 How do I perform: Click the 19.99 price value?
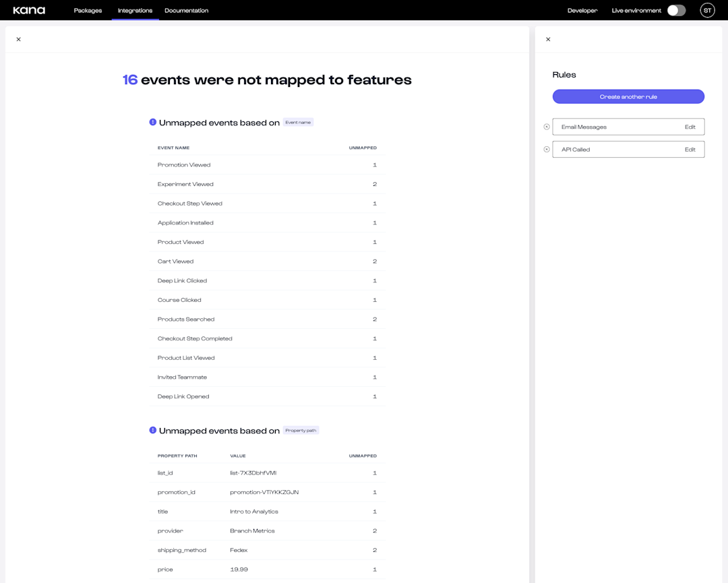[x=239, y=570]
